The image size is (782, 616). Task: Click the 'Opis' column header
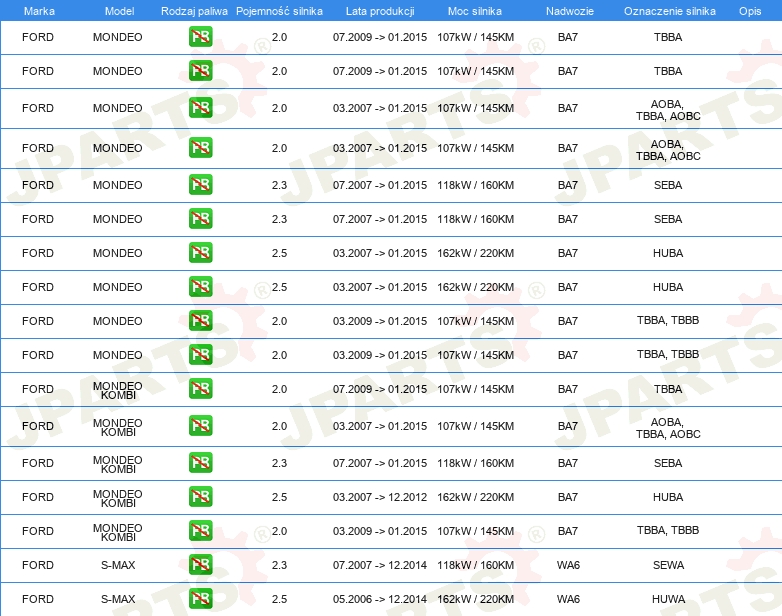pos(750,11)
